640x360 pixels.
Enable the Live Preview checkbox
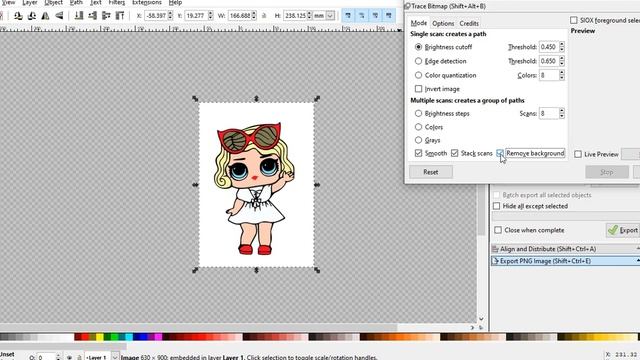tap(578, 154)
